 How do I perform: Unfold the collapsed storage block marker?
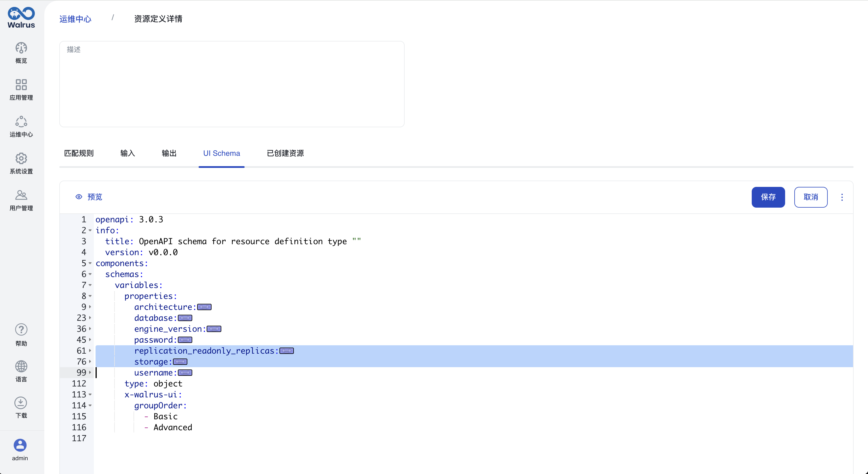tap(180, 362)
